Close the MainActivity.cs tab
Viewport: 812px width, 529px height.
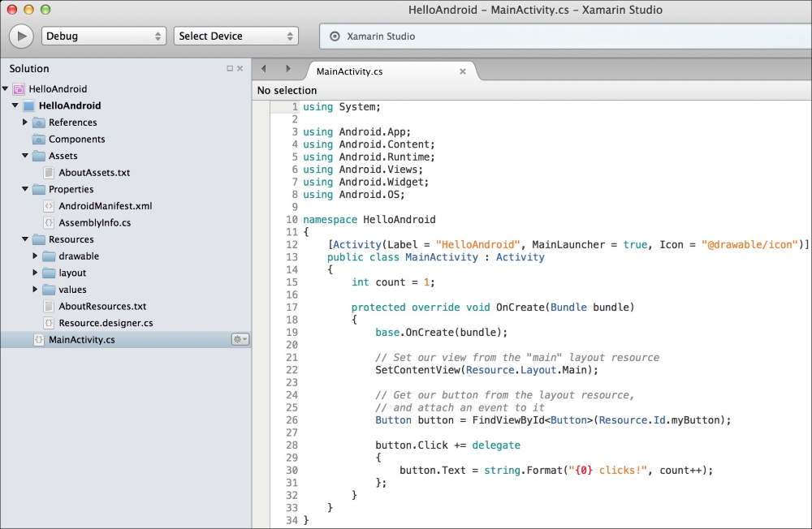pyautogui.click(x=463, y=71)
